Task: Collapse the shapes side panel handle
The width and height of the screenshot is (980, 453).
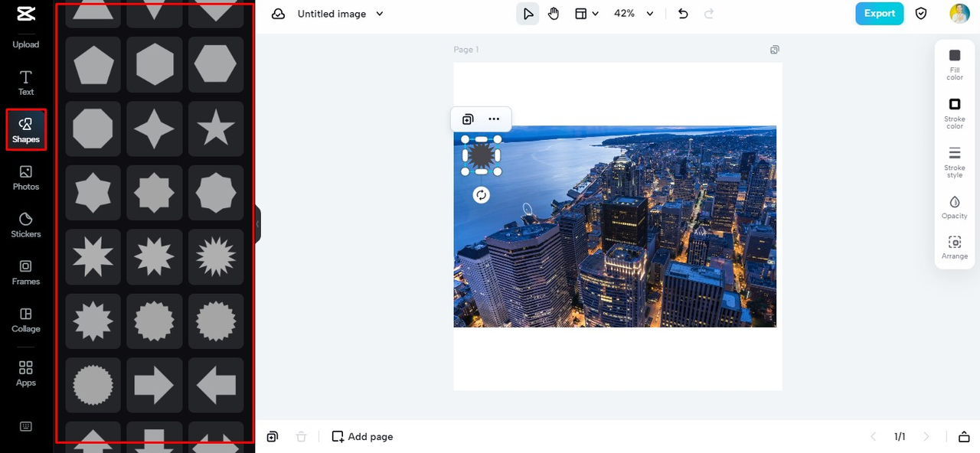Action: click(x=258, y=225)
